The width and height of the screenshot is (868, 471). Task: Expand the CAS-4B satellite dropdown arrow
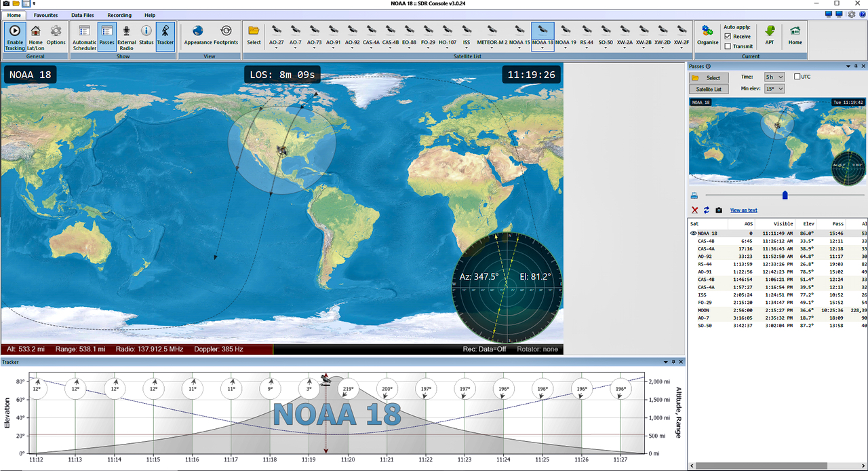tap(391, 49)
